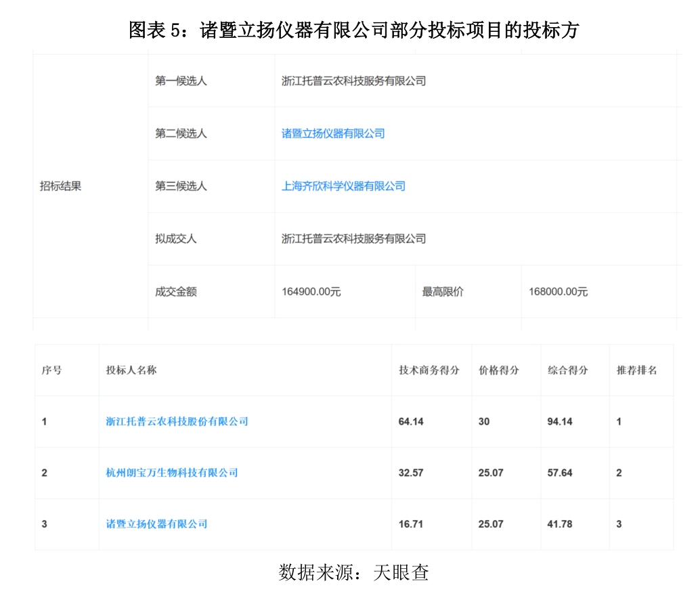Screen dimensions: 700x596
Task: Select the 最高限价 label
Action: point(443,292)
